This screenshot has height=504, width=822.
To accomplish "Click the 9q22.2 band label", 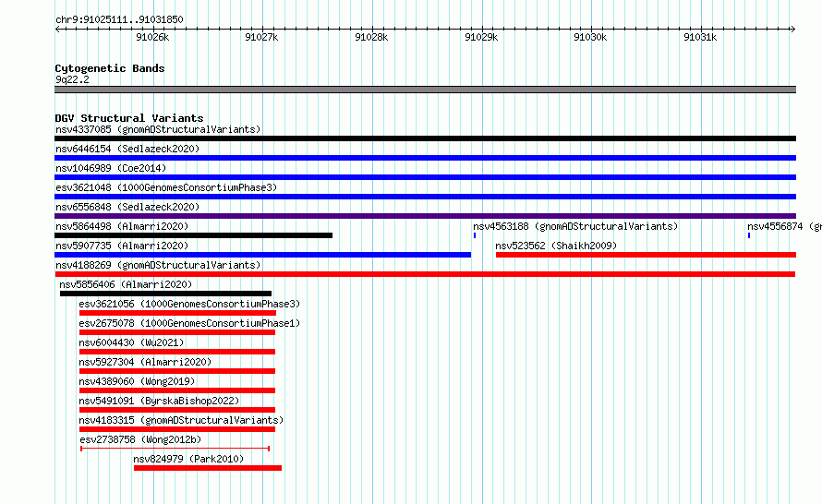I will click(x=72, y=79).
